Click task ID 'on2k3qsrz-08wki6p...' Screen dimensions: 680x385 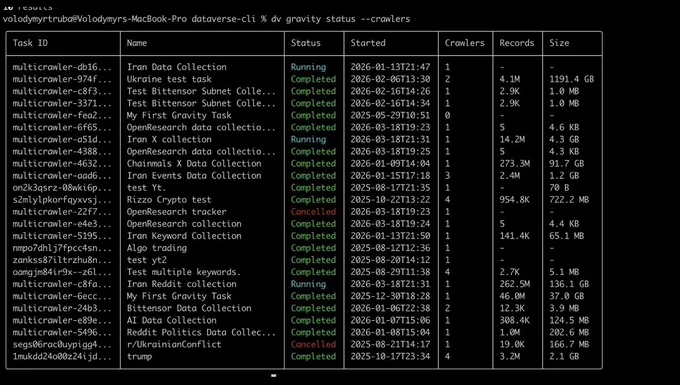(62, 188)
